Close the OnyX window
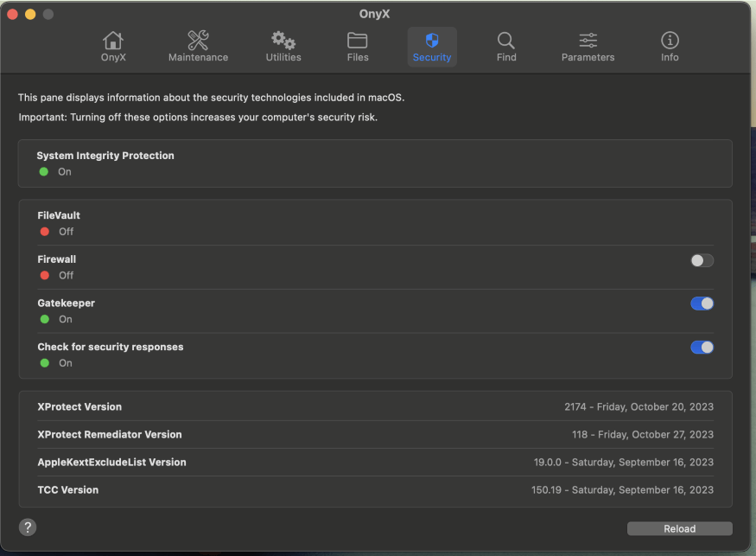 pos(13,14)
